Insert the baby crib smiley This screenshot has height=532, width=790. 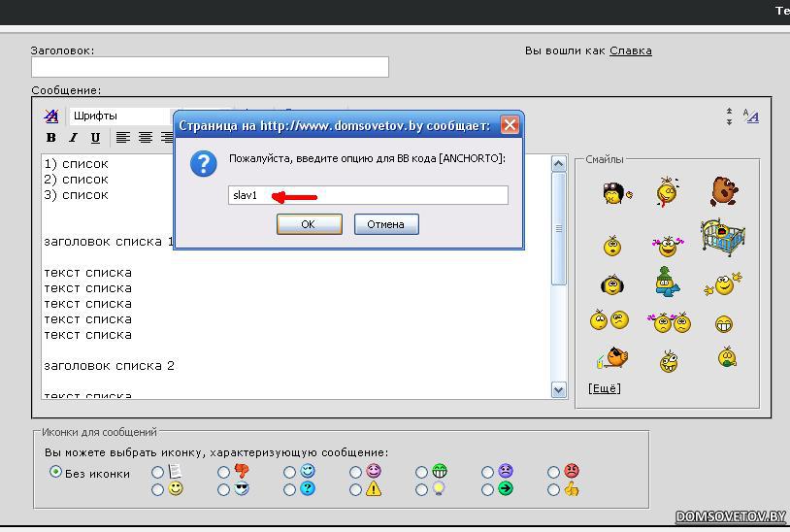tap(722, 236)
